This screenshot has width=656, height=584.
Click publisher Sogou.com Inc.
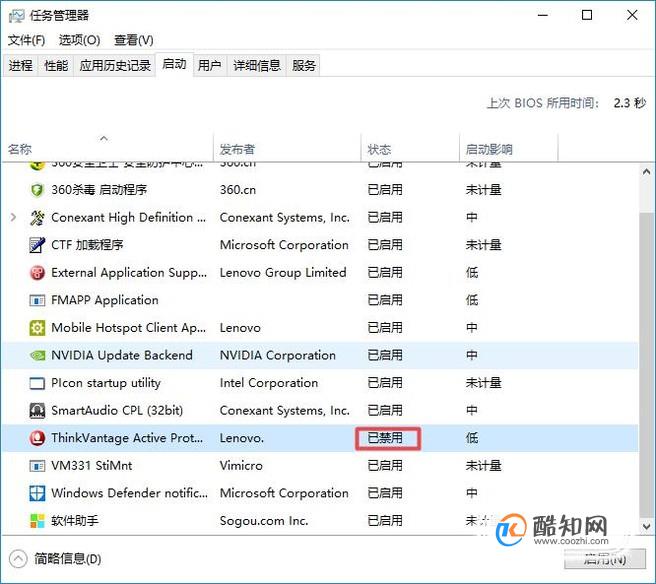click(264, 521)
